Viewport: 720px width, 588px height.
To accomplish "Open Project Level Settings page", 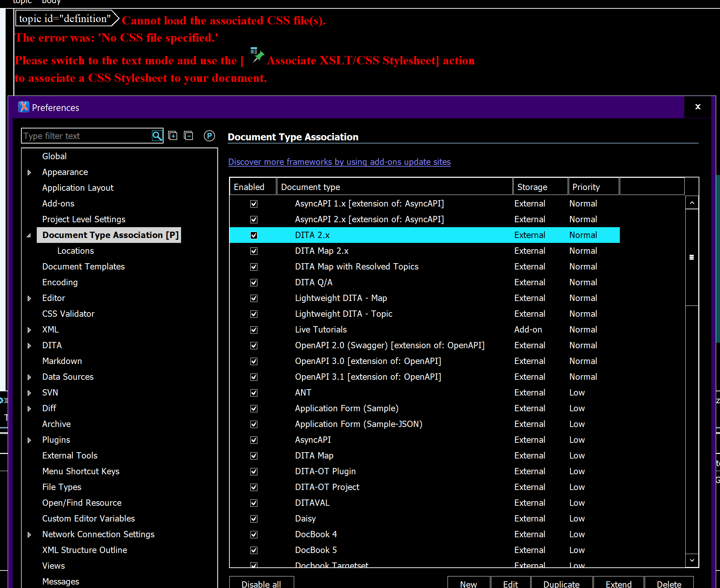I will coord(84,219).
